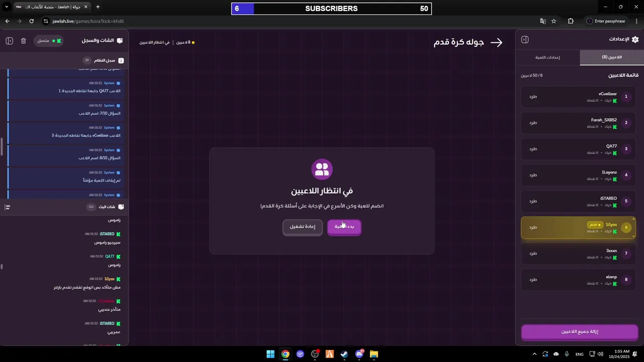
Task: Open Discord from the taskbar
Action: click(359, 354)
